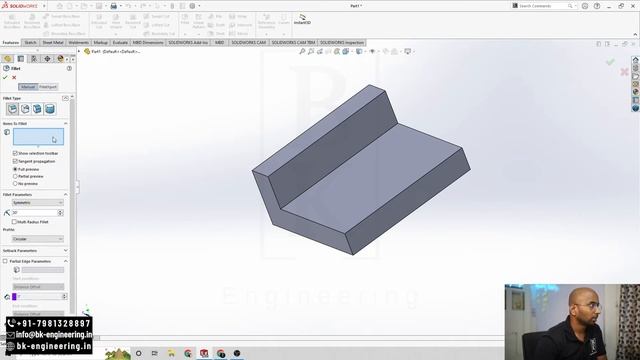Collapse the Fillet Parameters section

click(x=65, y=195)
